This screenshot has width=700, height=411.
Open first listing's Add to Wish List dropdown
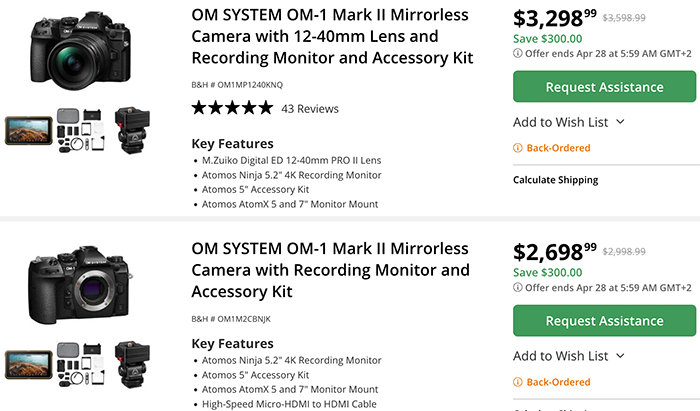[569, 122]
